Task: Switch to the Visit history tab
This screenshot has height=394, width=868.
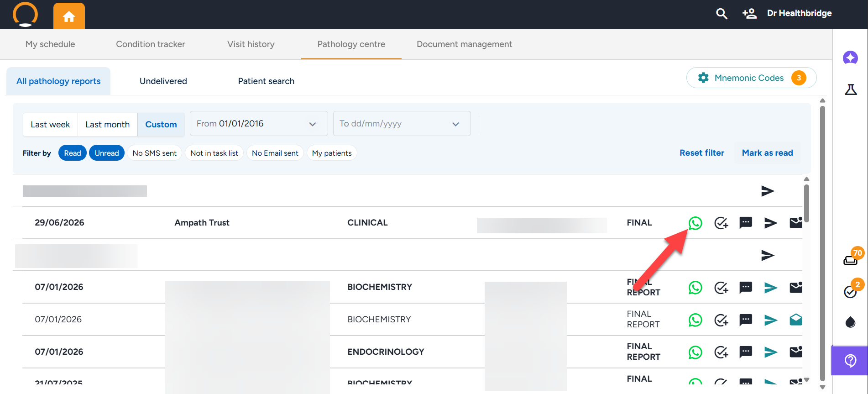Action: pos(251,44)
